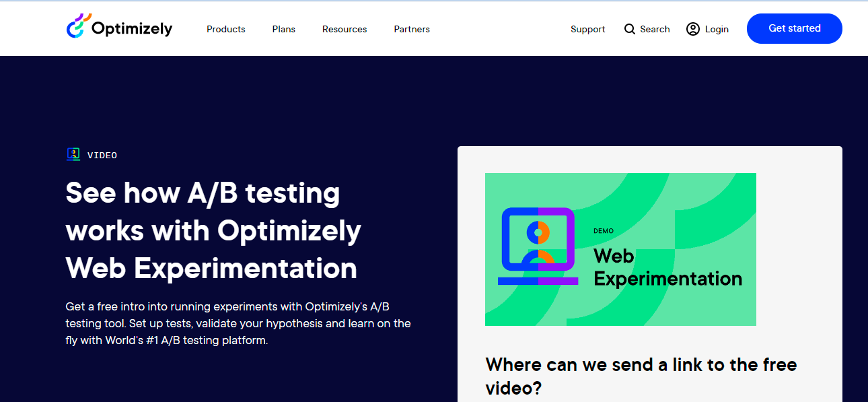Click the Get started button
Image resolution: width=868 pixels, height=402 pixels.
pos(795,28)
